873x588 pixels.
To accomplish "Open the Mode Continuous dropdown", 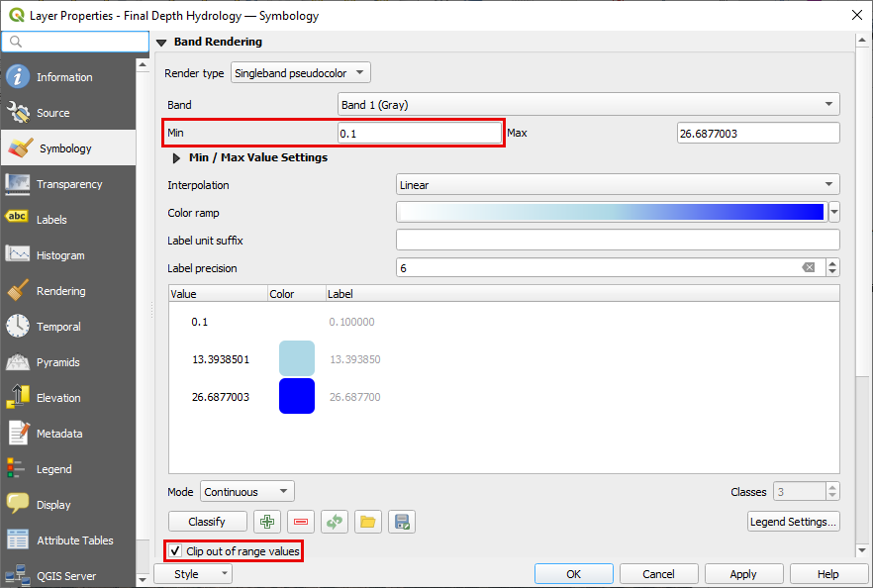I will pos(247,492).
